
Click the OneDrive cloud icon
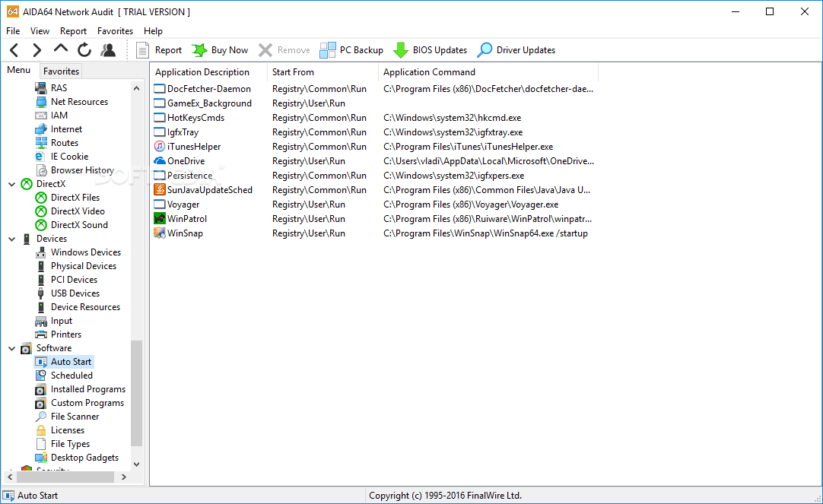click(160, 161)
